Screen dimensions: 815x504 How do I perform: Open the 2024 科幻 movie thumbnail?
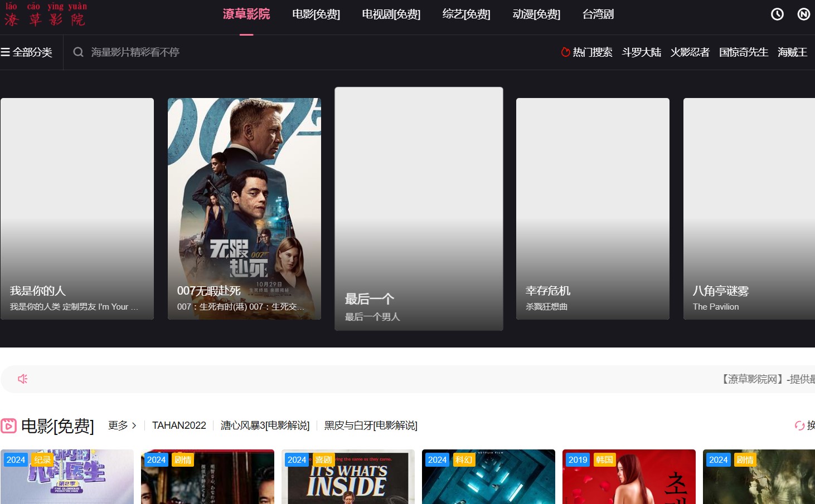488,477
